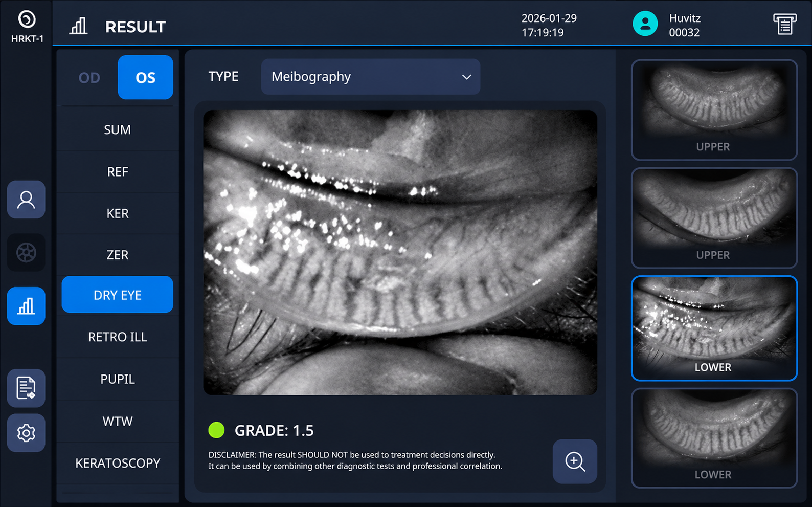Open the WTW tab
Image resolution: width=812 pixels, height=507 pixels.
tap(118, 421)
